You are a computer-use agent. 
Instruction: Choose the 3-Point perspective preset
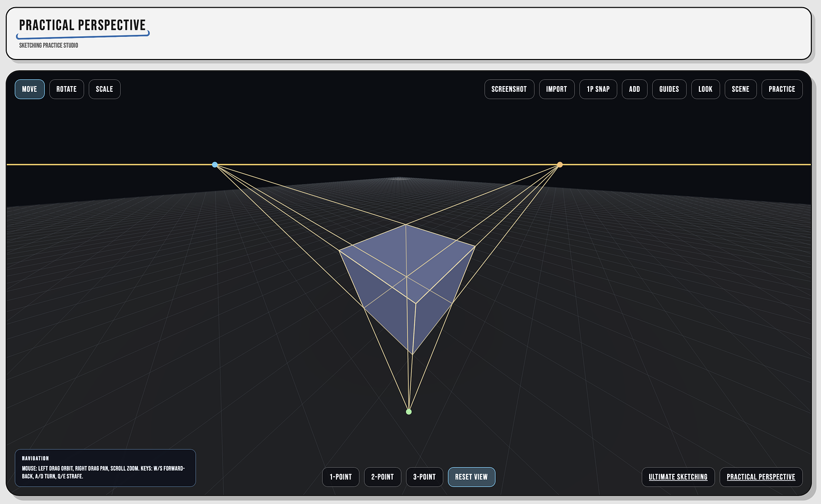424,477
